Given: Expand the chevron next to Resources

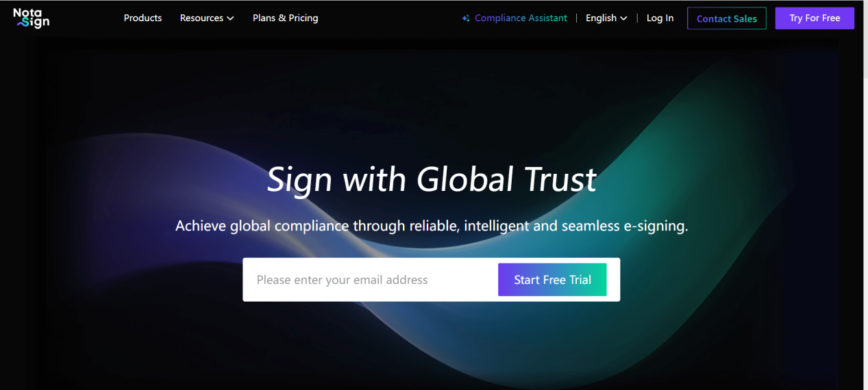Looking at the screenshot, I should point(230,18).
